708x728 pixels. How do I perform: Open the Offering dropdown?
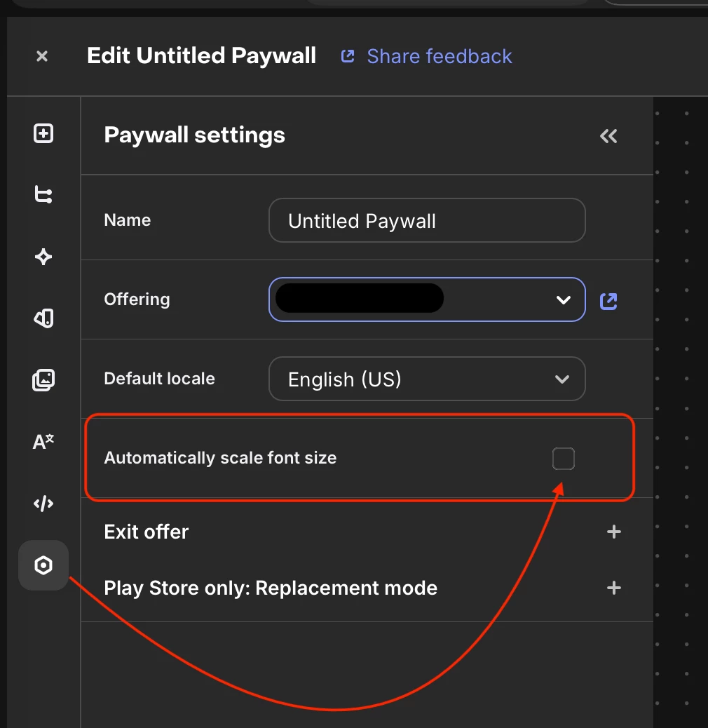[x=427, y=299]
